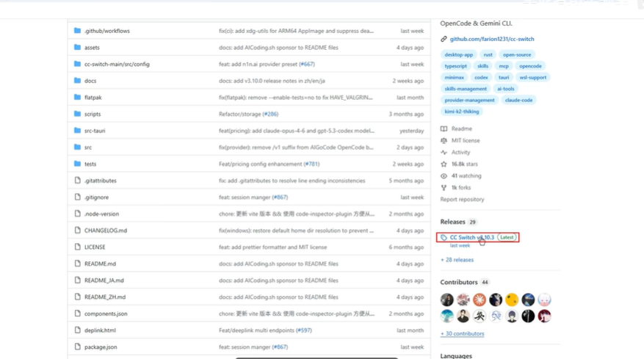This screenshot has height=359, width=644.
Task: Select the typescript topic tag
Action: (455, 66)
